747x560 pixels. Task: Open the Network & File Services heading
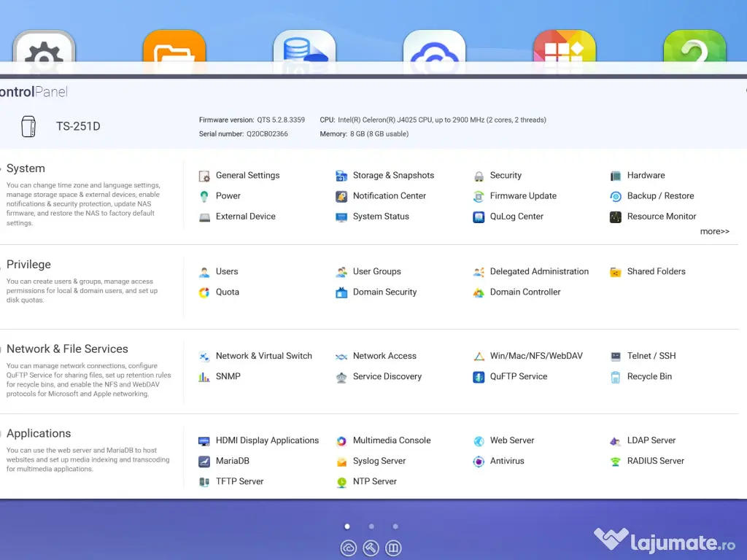tap(67, 349)
